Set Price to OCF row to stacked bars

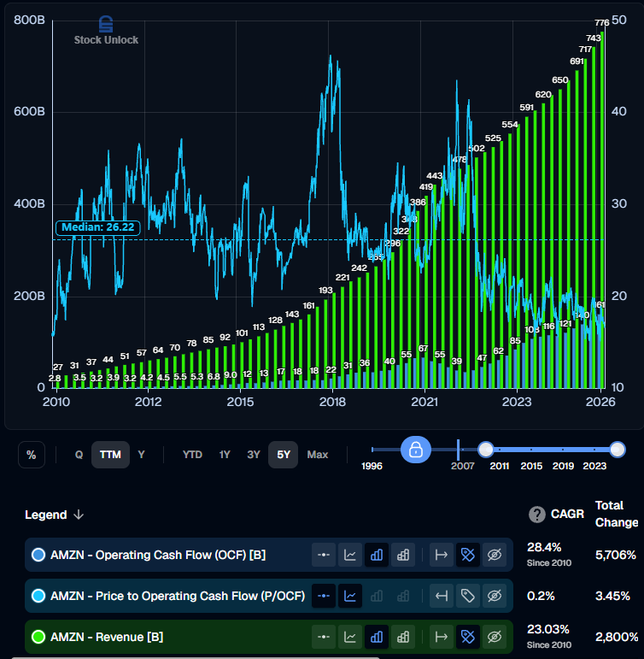click(403, 596)
